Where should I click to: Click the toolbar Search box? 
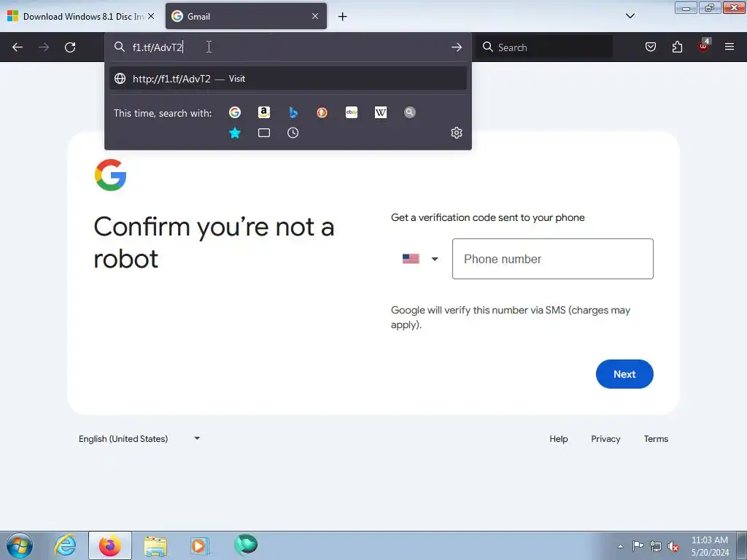click(544, 47)
